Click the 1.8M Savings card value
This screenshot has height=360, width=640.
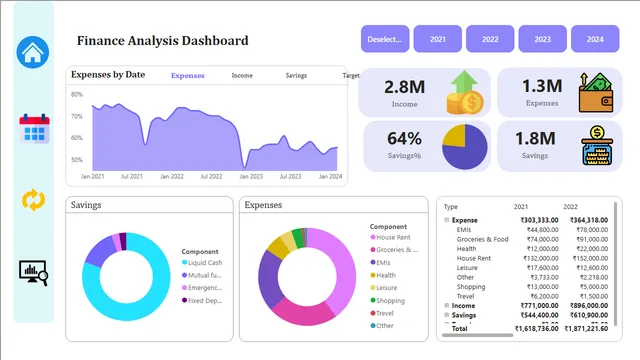(535, 139)
